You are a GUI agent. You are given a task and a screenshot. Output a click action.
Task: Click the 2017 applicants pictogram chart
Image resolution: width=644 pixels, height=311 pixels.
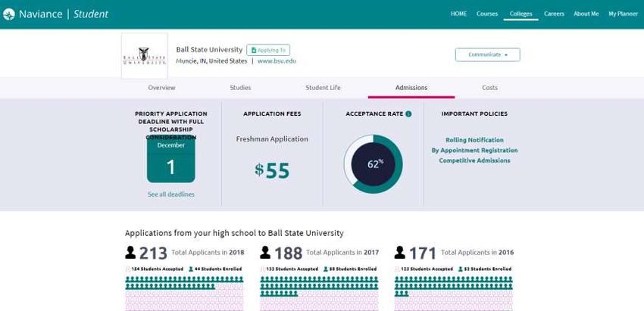click(x=319, y=294)
